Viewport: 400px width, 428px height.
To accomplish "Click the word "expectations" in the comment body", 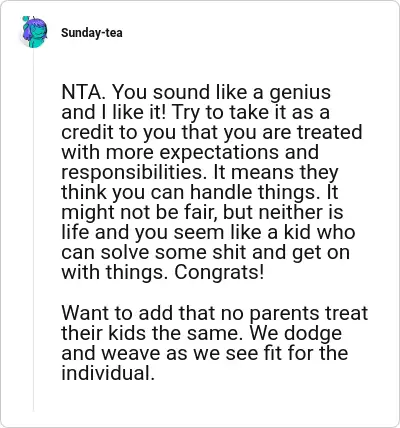I will click(219, 153).
